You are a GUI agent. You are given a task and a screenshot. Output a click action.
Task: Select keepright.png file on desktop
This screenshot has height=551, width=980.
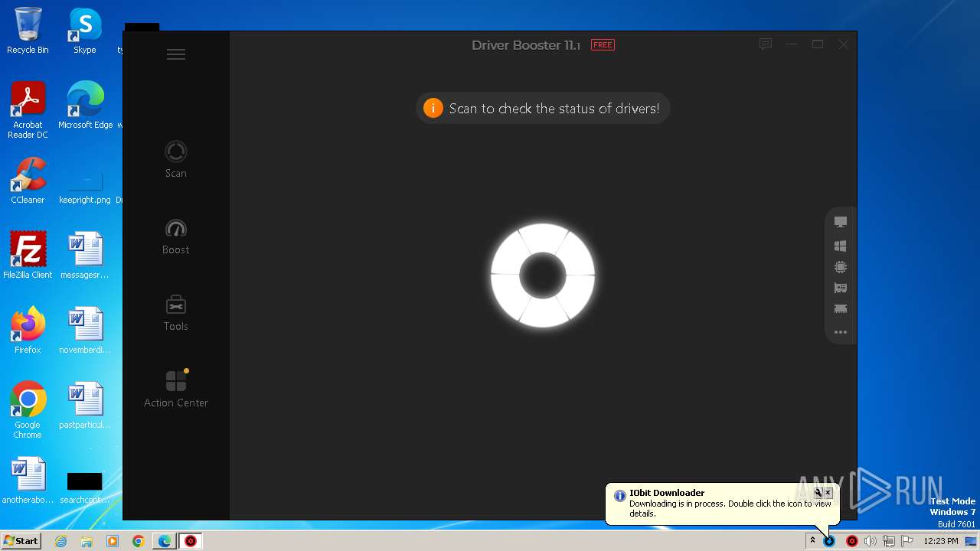[84, 186]
